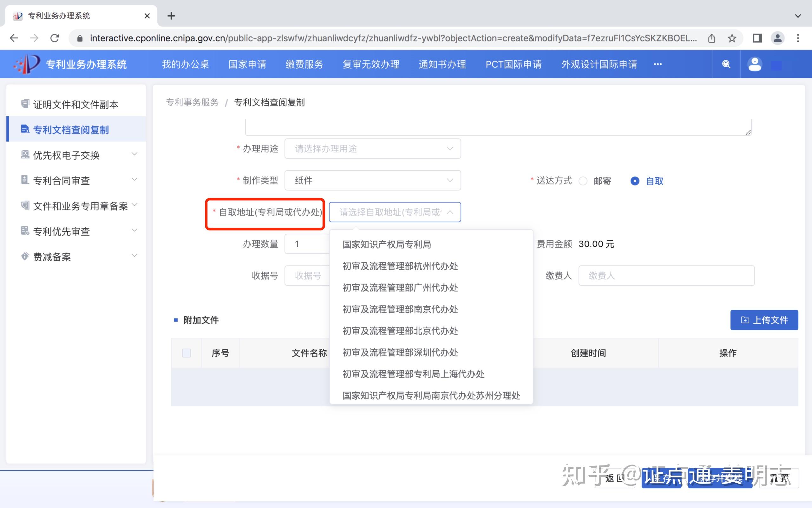Click shield icon beside 费减备案
Viewport: 812px width, 508px height.
point(25,256)
